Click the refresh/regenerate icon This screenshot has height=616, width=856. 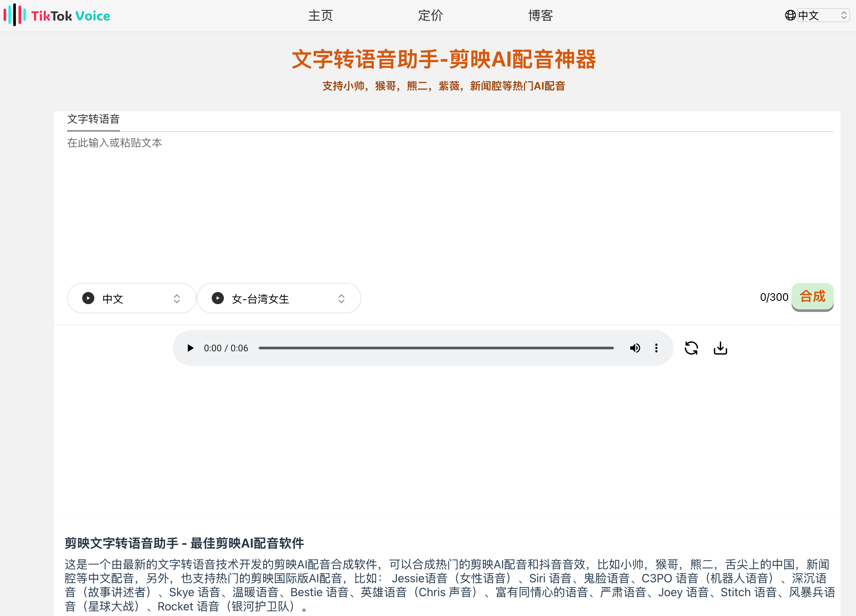[x=691, y=348]
